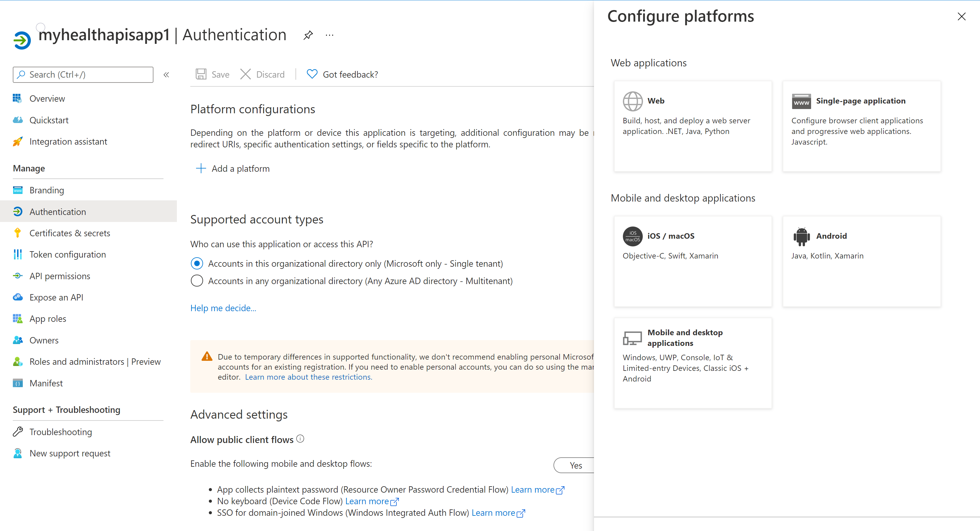
Task: Close the Configure platforms panel
Action: click(x=961, y=17)
